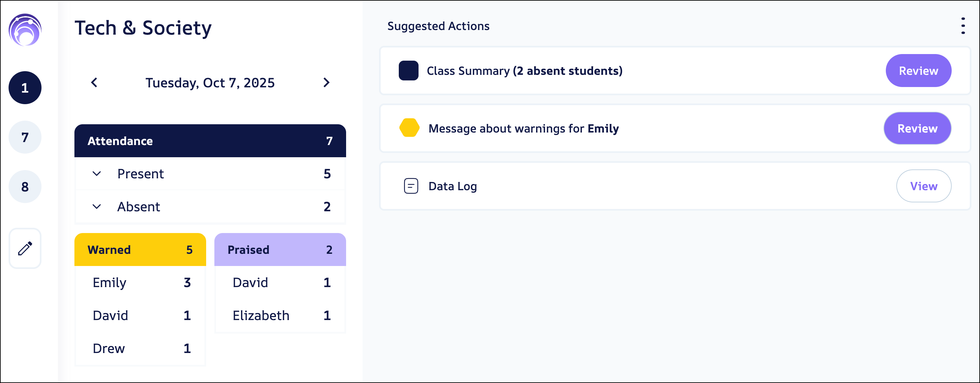The width and height of the screenshot is (980, 383).
Task: Expand the Present attendance list
Action: pyautogui.click(x=96, y=174)
